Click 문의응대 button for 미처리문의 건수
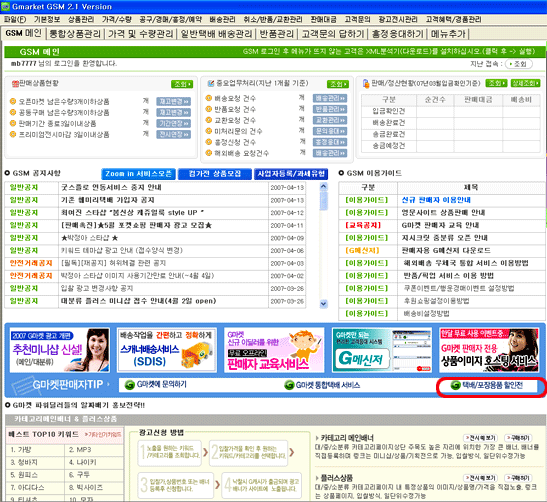This screenshot has height=502, width=547. 330,131
